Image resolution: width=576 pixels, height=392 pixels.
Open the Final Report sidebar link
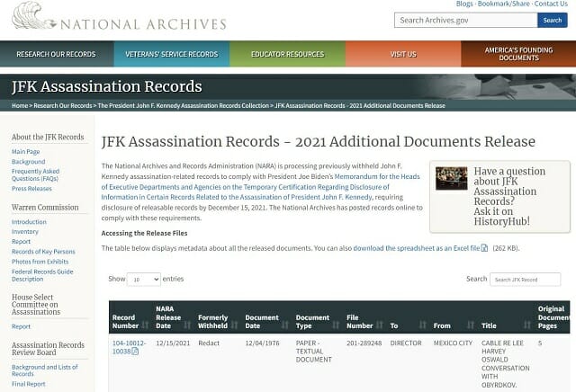28,384
